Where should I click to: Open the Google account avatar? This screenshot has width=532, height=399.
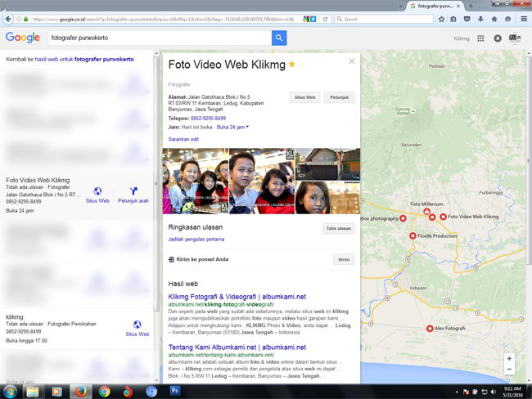tap(514, 38)
